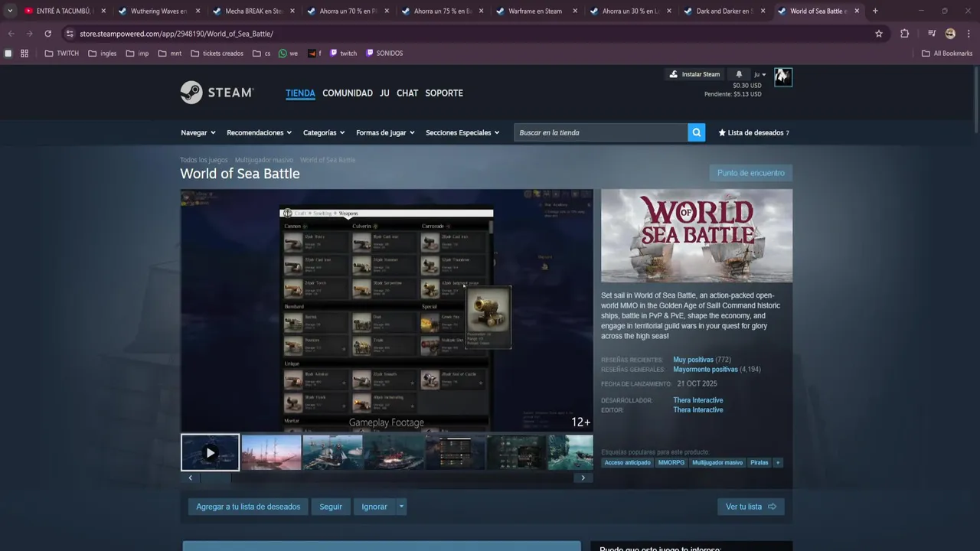This screenshot has width=980, height=551.
Task: Open the Chrome profile avatar icon
Action: [x=950, y=34]
